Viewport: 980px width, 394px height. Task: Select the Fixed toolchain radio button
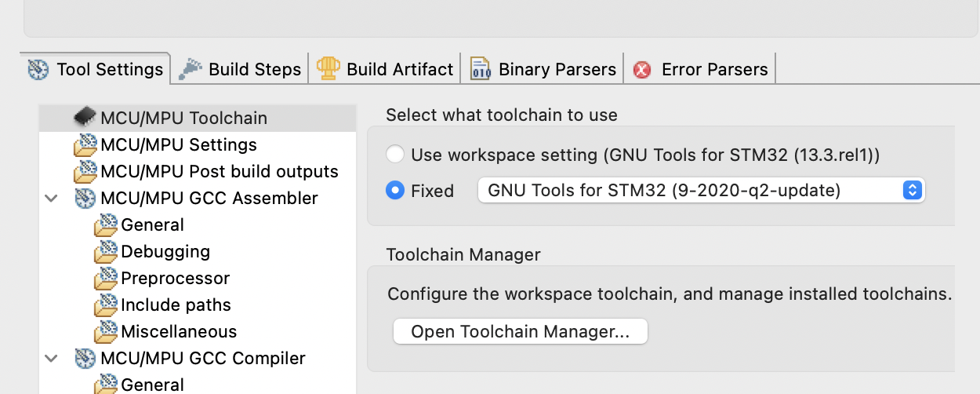pyautogui.click(x=396, y=191)
